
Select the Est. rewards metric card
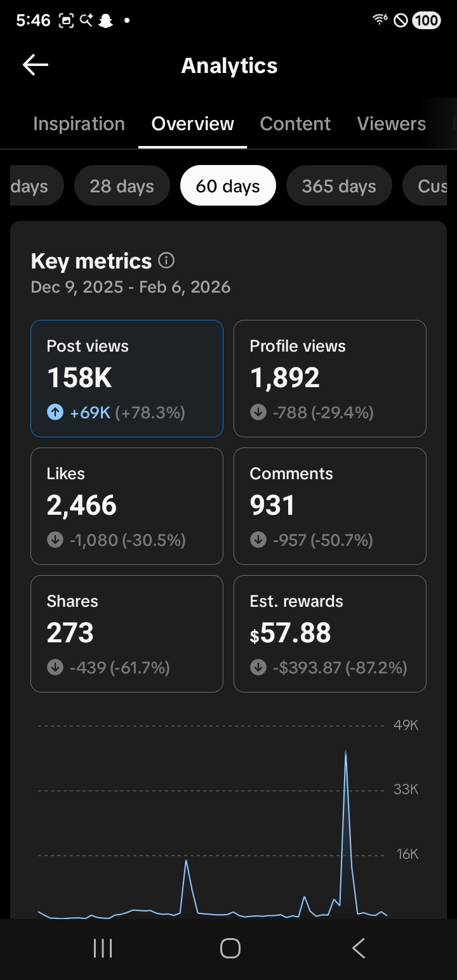tap(330, 633)
